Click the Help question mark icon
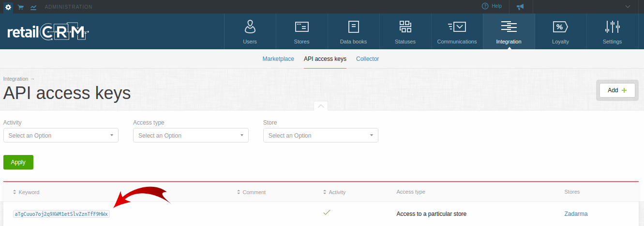Screen dimensions: 644x226 [485, 6]
